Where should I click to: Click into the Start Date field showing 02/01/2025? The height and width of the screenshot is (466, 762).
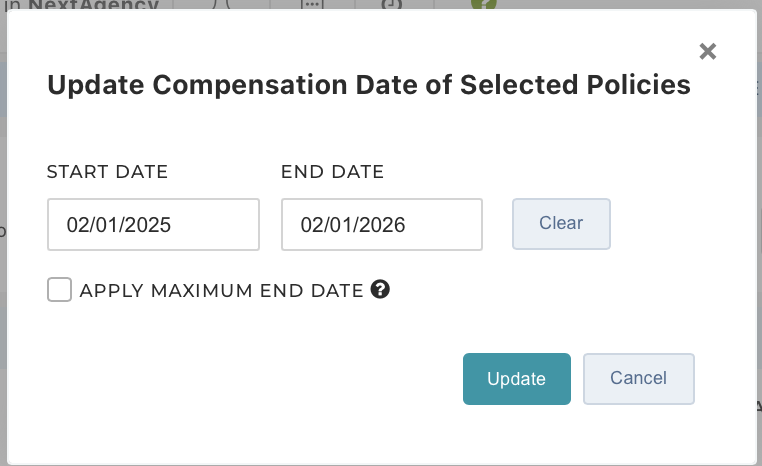click(153, 224)
